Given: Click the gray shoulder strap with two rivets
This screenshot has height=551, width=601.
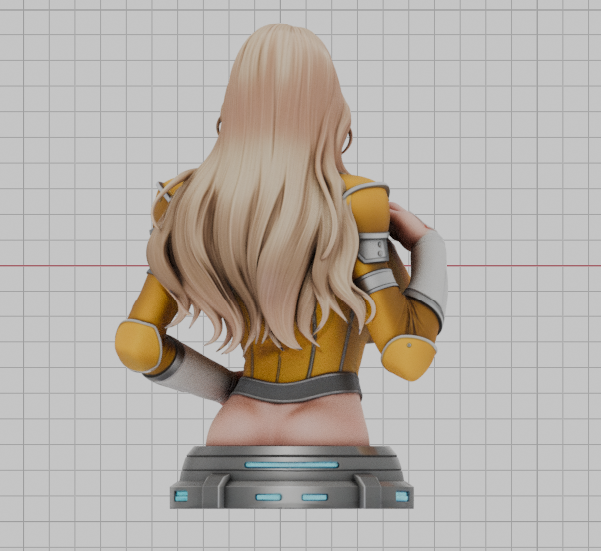Looking at the screenshot, I should click(x=374, y=248).
